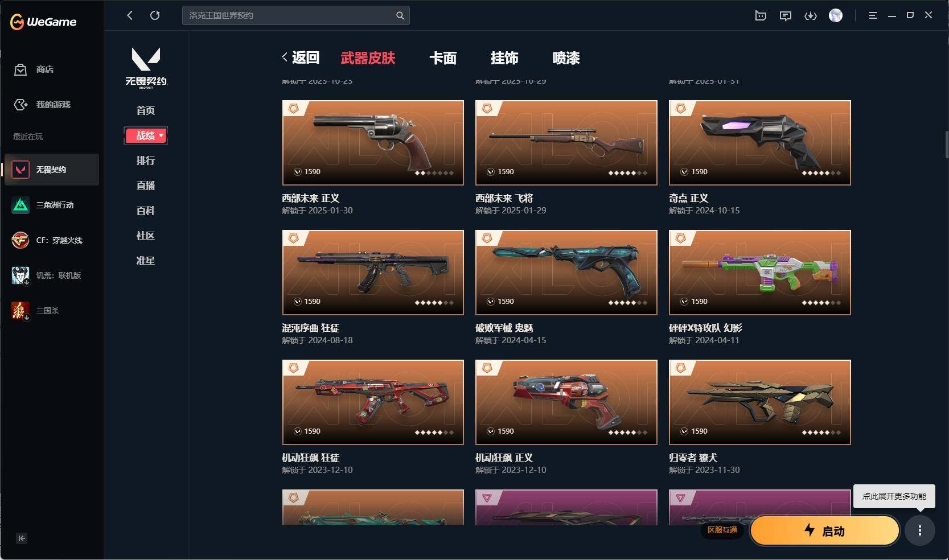Open the hamburger main menu

873,15
